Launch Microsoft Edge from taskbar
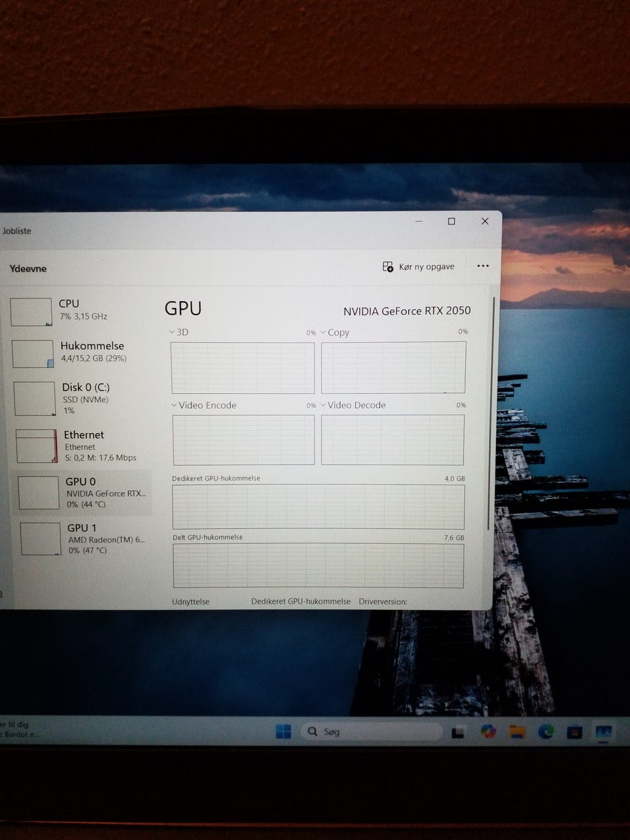Viewport: 630px width, 840px height. pyautogui.click(x=546, y=731)
